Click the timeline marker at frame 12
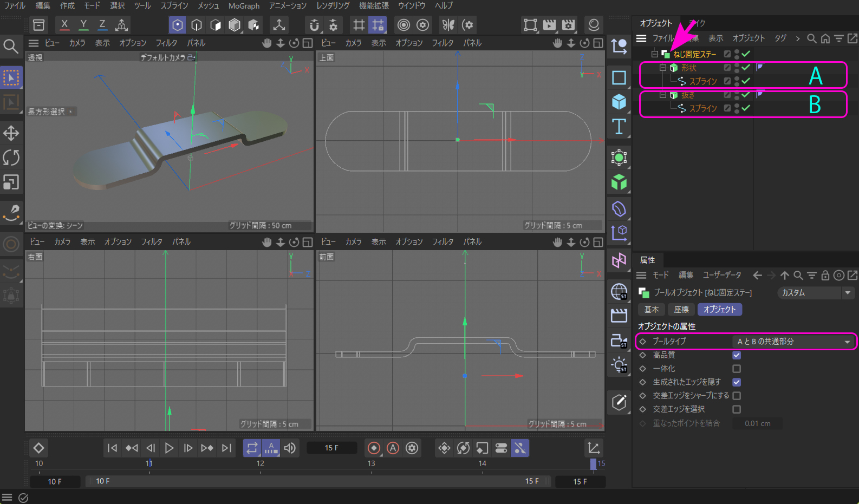 261,464
